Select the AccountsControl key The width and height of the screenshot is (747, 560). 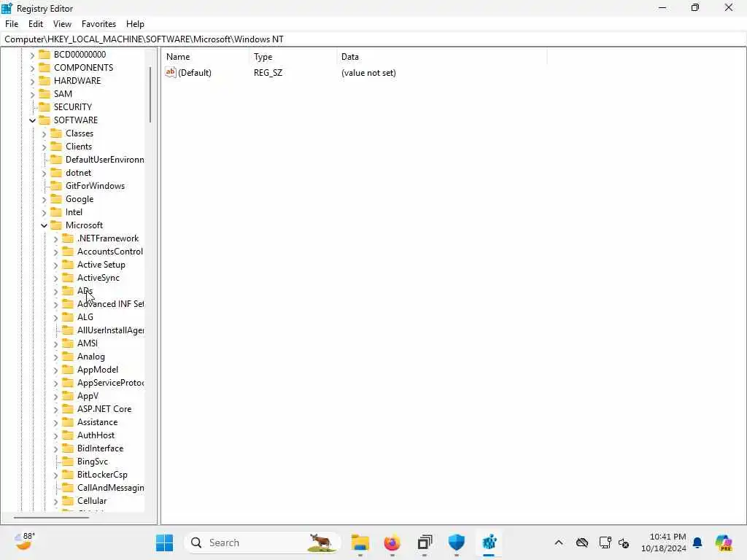point(110,252)
